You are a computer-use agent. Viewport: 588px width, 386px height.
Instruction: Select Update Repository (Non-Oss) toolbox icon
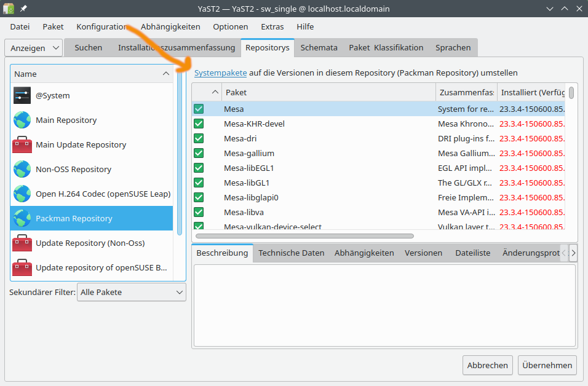(x=22, y=243)
